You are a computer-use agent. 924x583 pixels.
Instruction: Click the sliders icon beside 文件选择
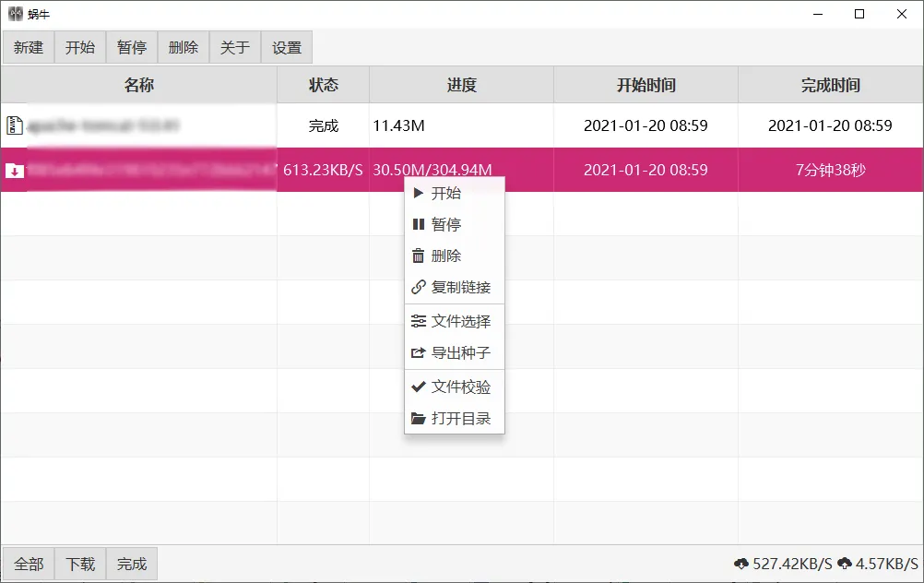click(419, 321)
